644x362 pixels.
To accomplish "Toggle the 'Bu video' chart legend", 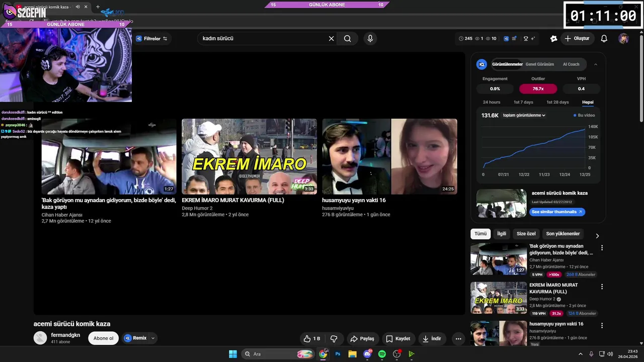I will [x=584, y=115].
